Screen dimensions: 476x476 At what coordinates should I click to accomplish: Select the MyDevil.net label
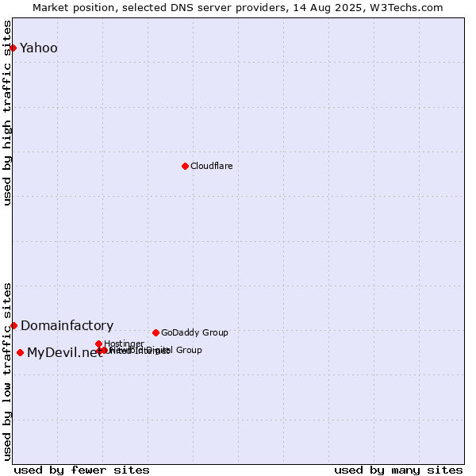[x=65, y=352]
